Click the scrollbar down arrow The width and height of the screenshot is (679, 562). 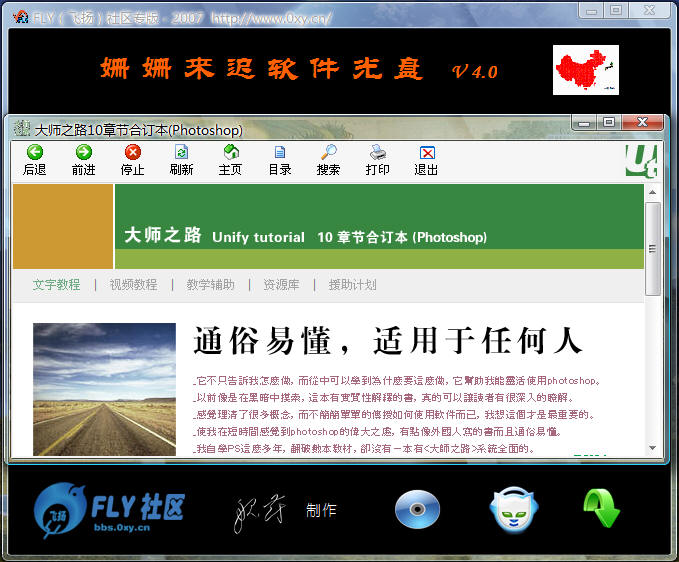[x=653, y=448]
